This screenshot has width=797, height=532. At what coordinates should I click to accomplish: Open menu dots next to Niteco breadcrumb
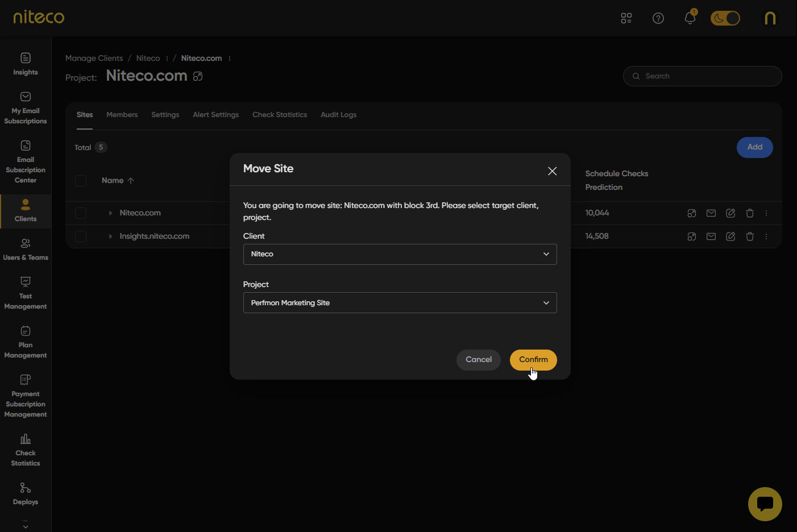pyautogui.click(x=167, y=59)
